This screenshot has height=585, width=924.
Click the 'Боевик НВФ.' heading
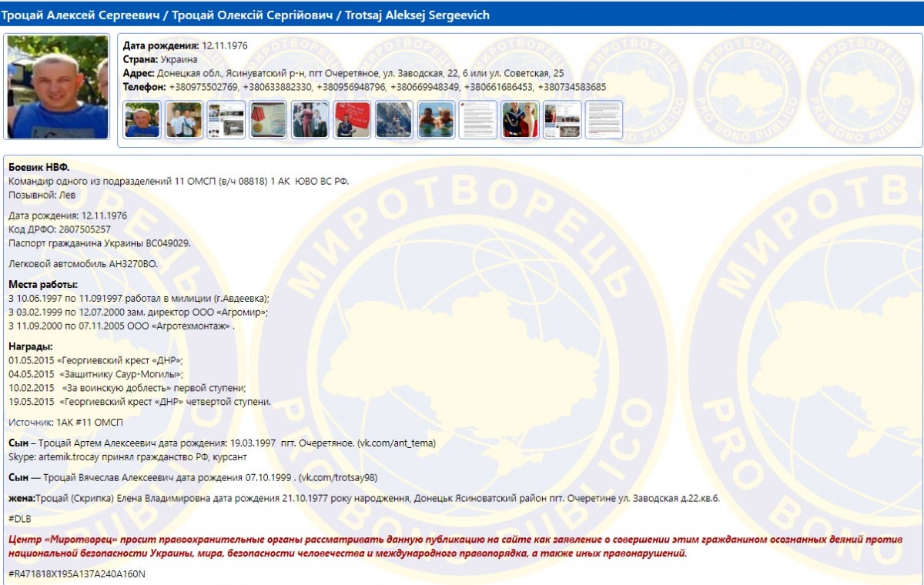[x=38, y=168]
